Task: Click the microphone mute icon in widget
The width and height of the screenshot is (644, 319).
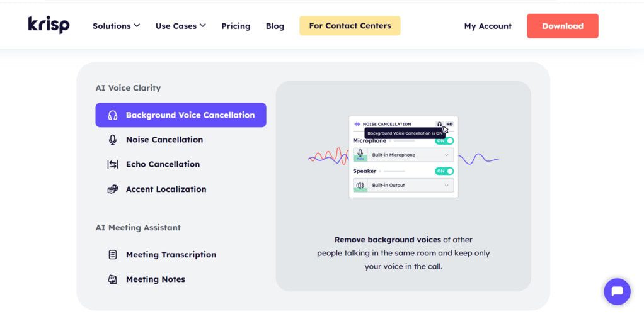Action: pyautogui.click(x=360, y=155)
